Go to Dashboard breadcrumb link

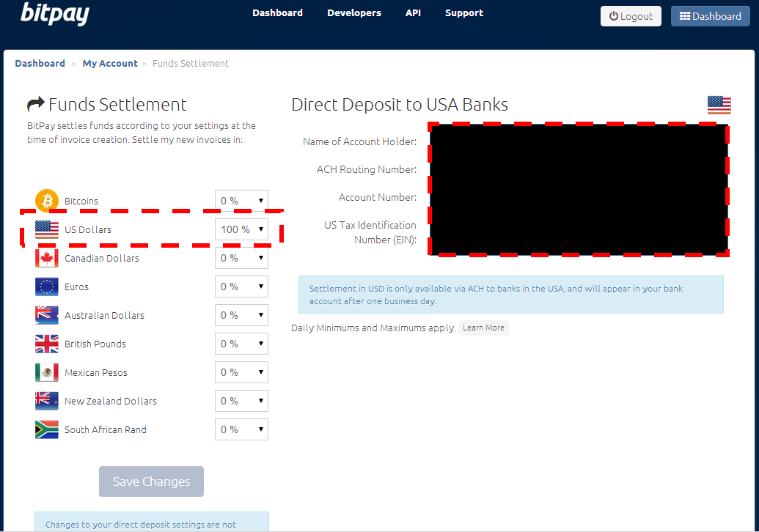(40, 63)
